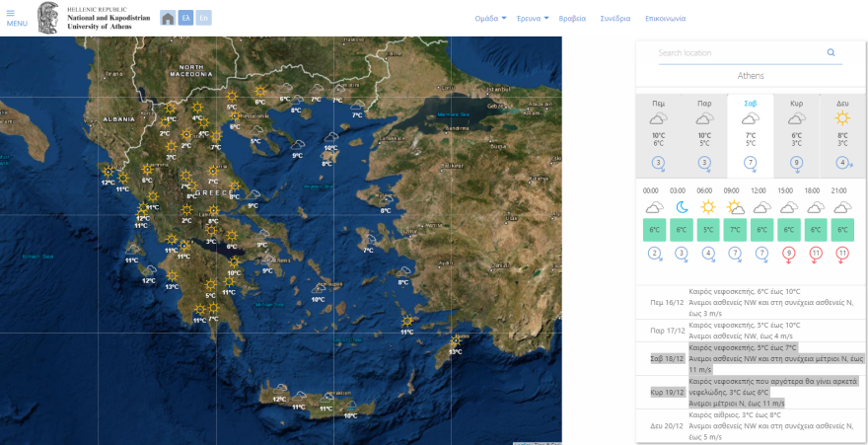Click the 13°C sun marker in western Peloponnese
868x445 pixels.
click(x=173, y=276)
